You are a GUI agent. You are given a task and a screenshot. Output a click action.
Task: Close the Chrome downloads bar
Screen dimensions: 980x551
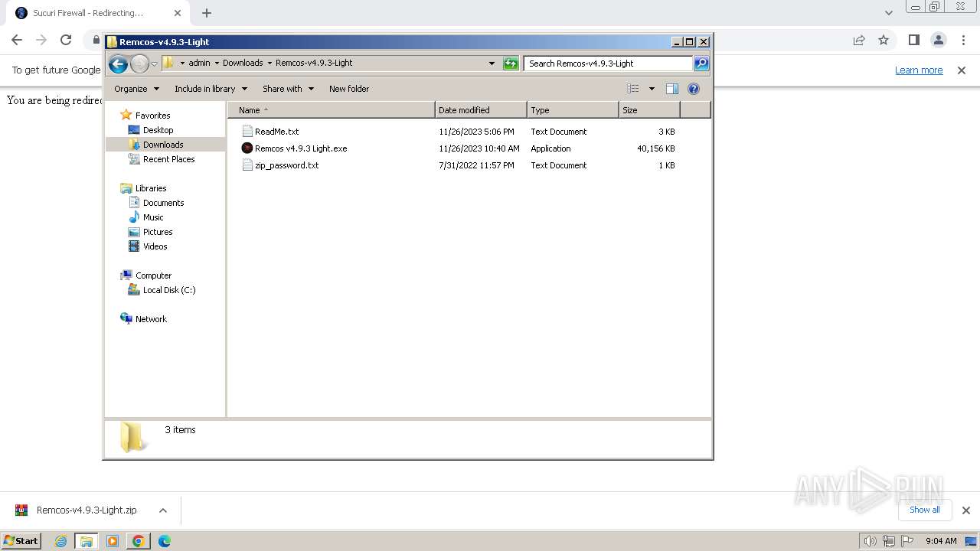coord(965,510)
